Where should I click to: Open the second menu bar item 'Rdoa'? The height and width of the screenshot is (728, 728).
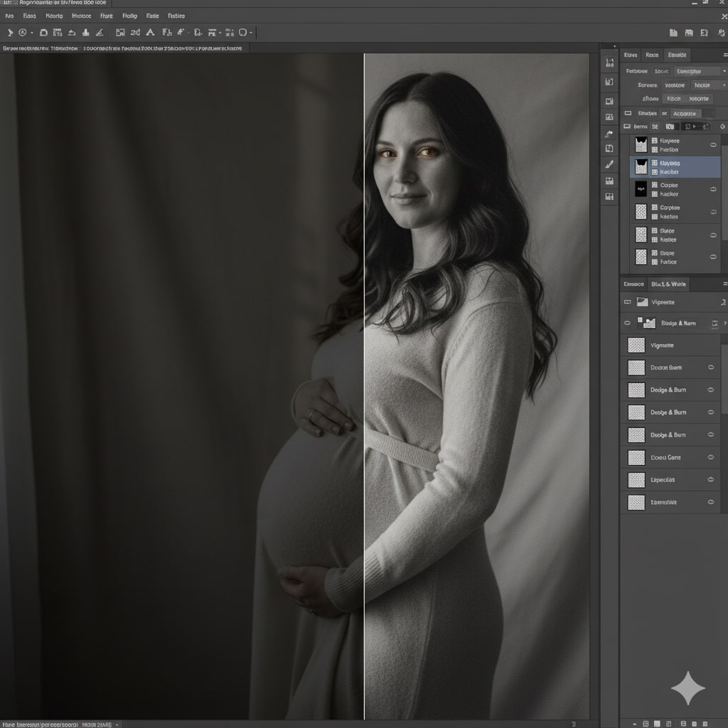[x=29, y=15]
